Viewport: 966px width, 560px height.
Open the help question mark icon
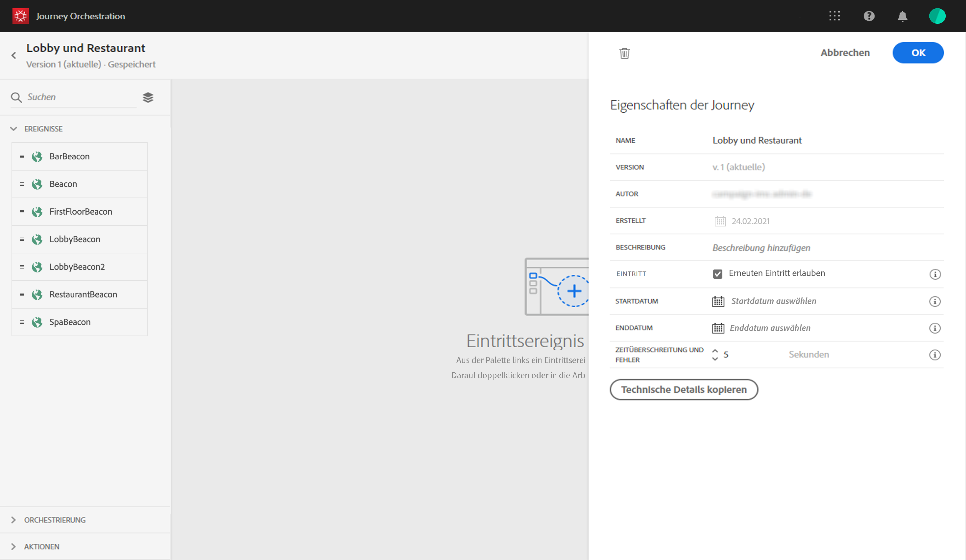869,16
